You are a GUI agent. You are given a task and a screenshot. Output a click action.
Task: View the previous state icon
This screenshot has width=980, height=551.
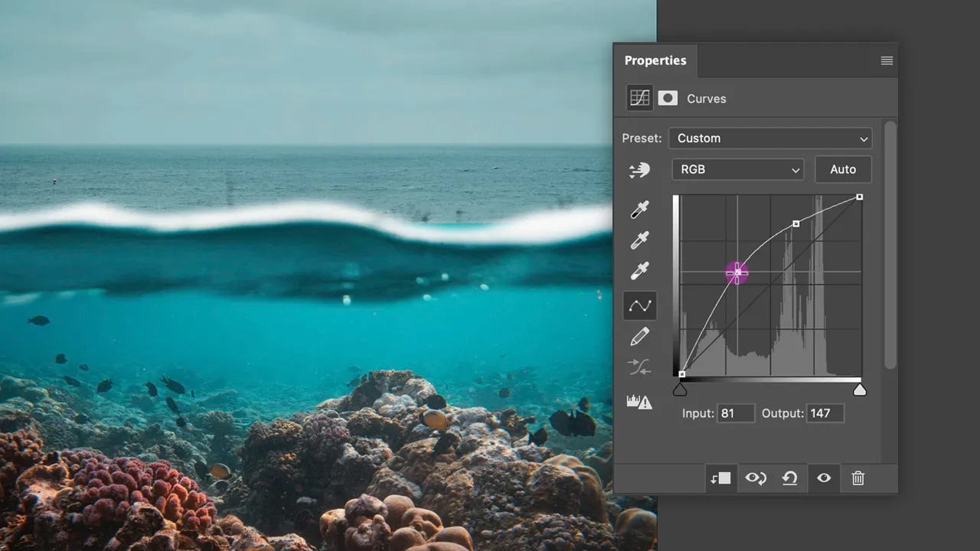tap(756, 478)
